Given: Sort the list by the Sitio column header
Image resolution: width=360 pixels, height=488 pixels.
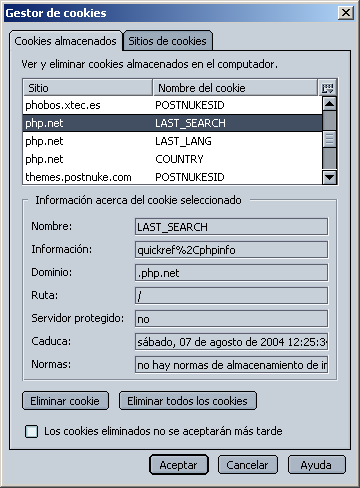Looking at the screenshot, I should point(87,88).
